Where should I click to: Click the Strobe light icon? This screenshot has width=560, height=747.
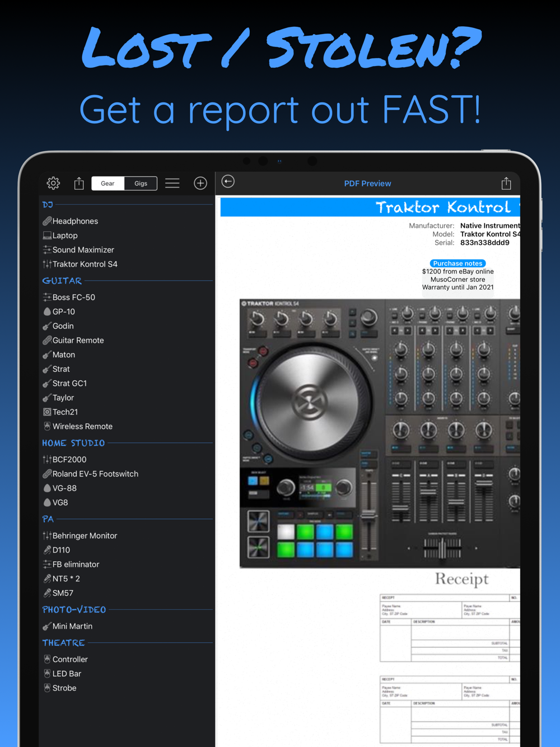tap(47, 688)
